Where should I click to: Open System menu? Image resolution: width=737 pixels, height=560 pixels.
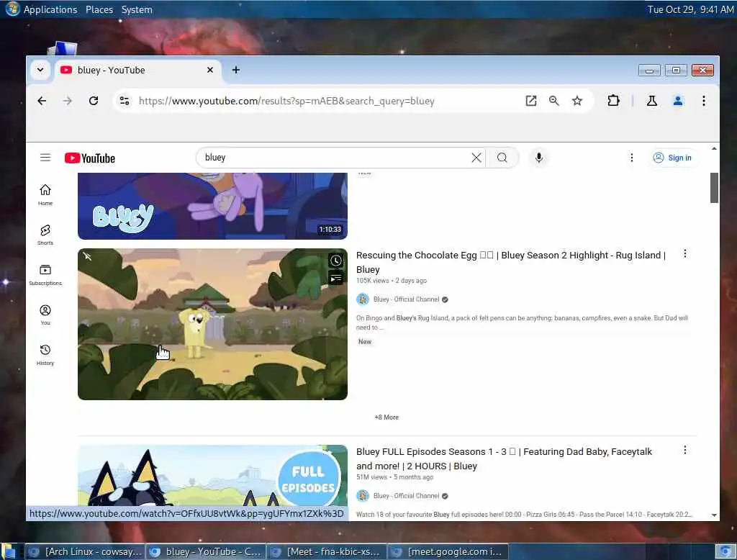click(137, 9)
